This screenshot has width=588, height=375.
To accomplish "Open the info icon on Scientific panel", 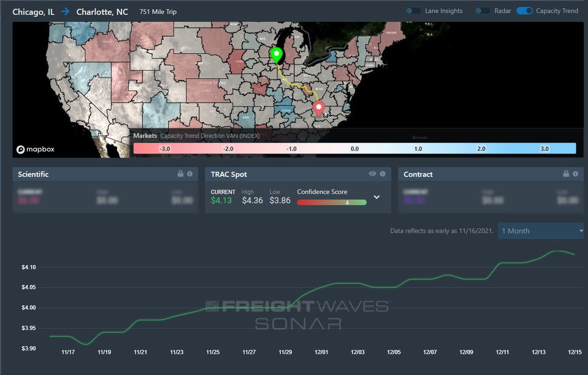I will coord(190,174).
